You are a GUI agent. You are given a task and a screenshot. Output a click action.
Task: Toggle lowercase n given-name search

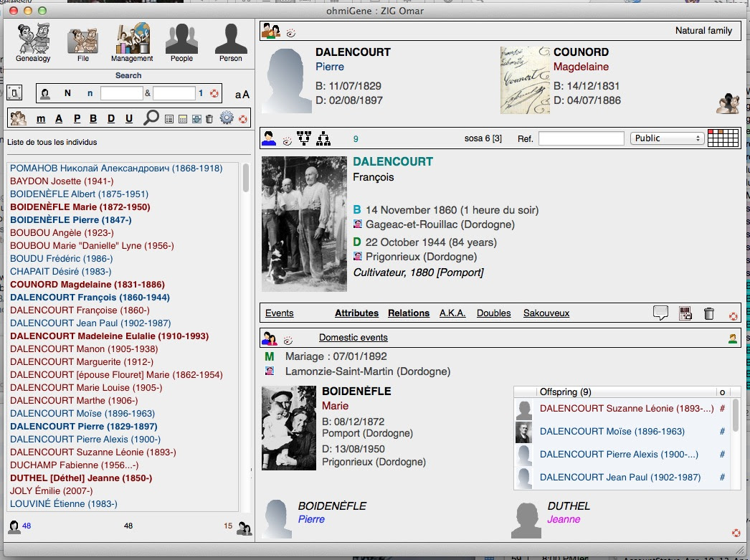90,94
